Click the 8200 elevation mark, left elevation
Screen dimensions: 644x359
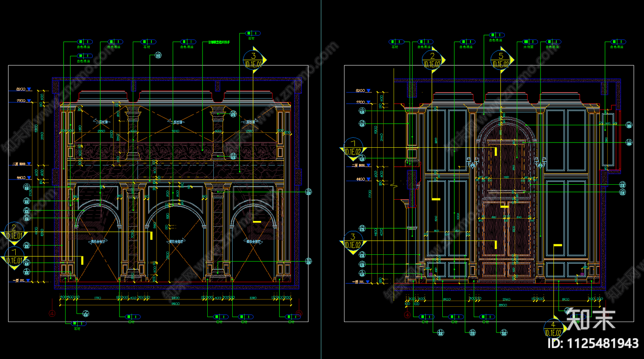(23, 89)
